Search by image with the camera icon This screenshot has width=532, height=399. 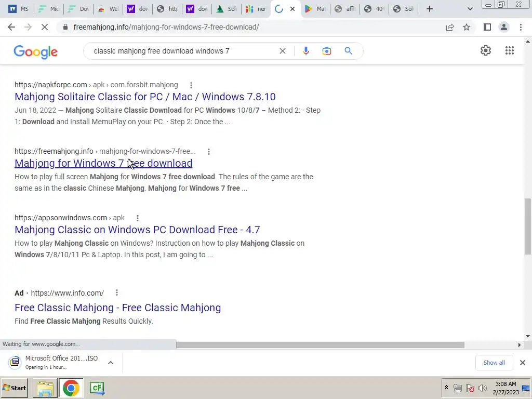(x=326, y=51)
